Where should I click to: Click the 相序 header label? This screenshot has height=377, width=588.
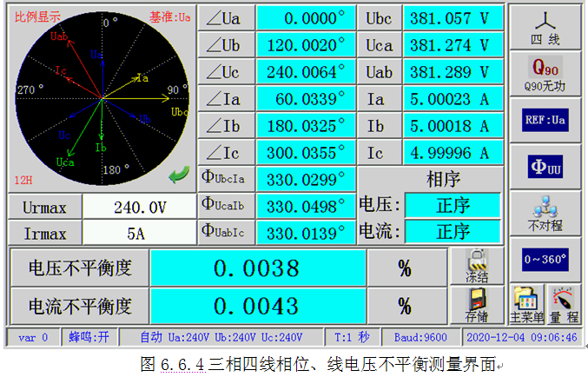(443, 179)
